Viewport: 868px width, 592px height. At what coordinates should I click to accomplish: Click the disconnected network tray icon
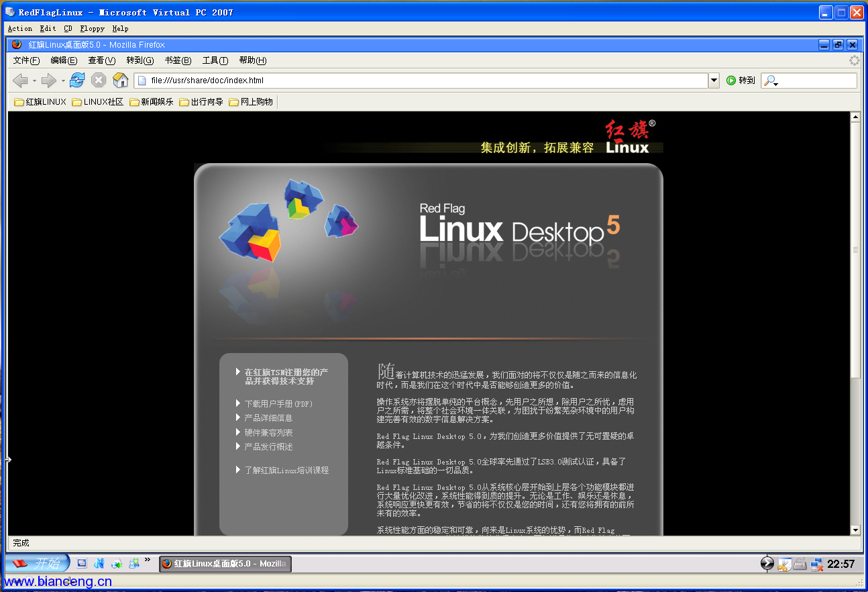click(x=816, y=564)
